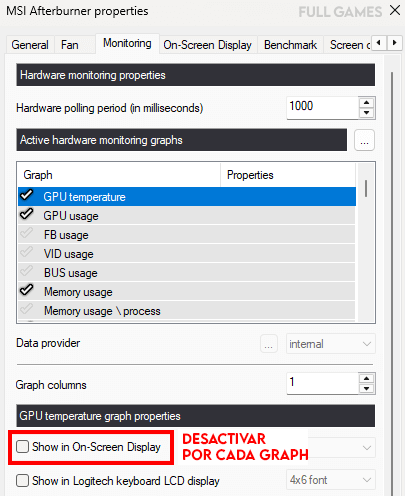The width and height of the screenshot is (405, 496).
Task: Enable the BUS usage graph checkmark
Action: tap(27, 271)
